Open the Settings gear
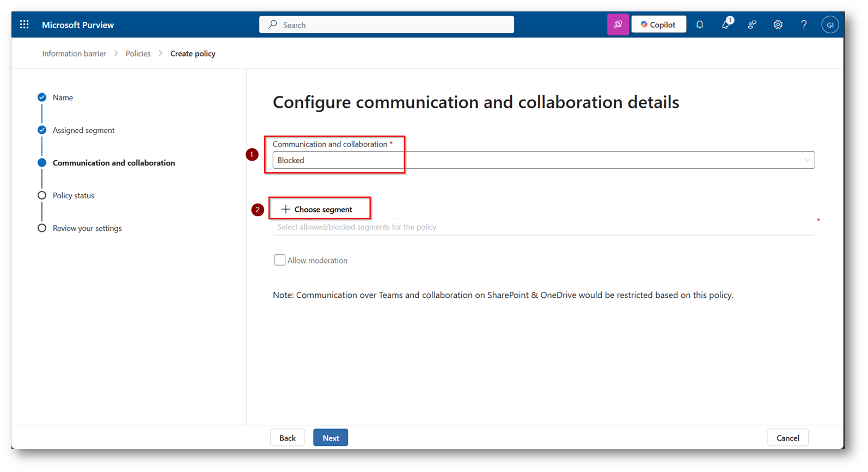This screenshot has height=472, width=868. click(x=778, y=24)
